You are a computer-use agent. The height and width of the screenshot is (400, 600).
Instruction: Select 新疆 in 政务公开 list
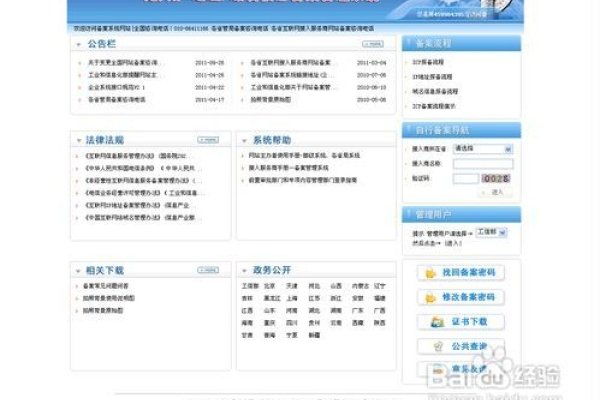tap(314, 335)
